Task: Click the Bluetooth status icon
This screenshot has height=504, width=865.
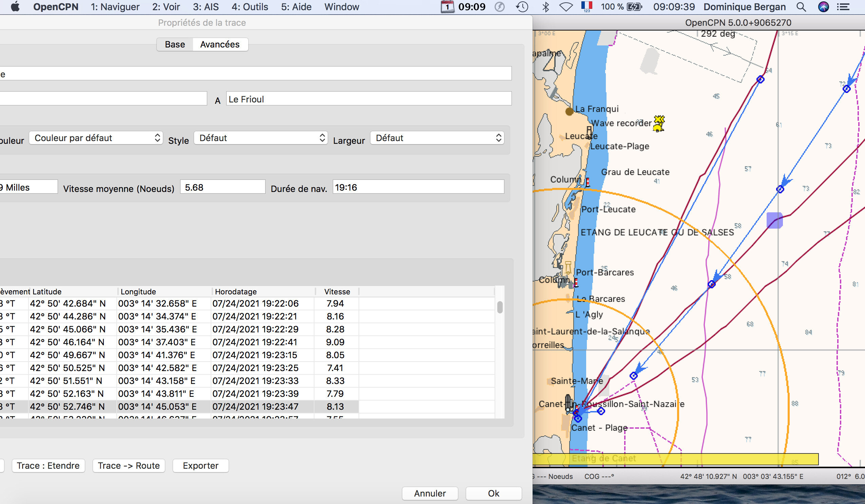Action: tap(545, 7)
